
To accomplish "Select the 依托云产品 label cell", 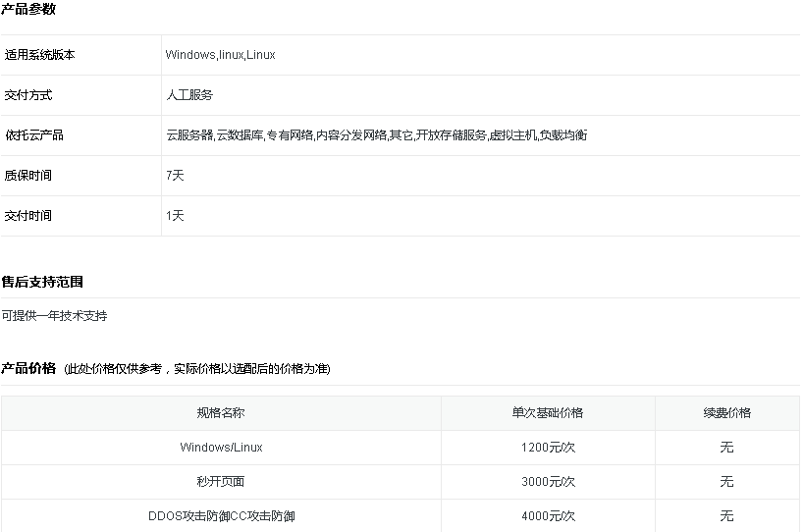I will [x=34, y=135].
